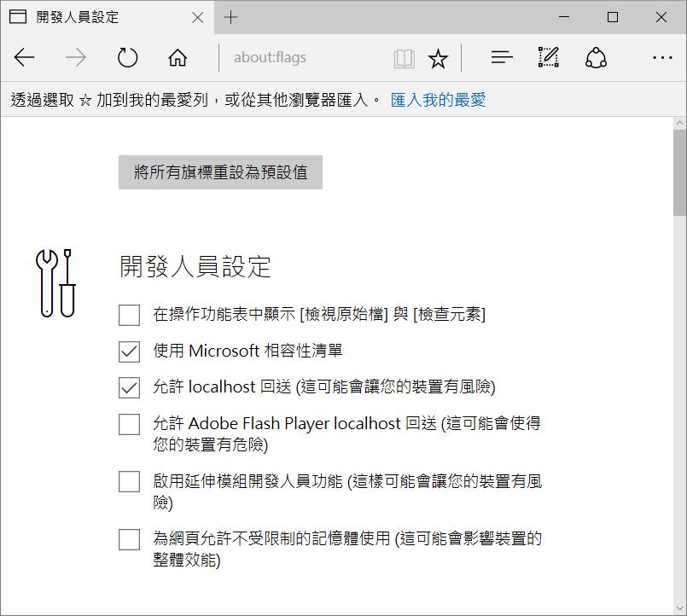Go to the home page
The image size is (687, 616).
(x=178, y=57)
